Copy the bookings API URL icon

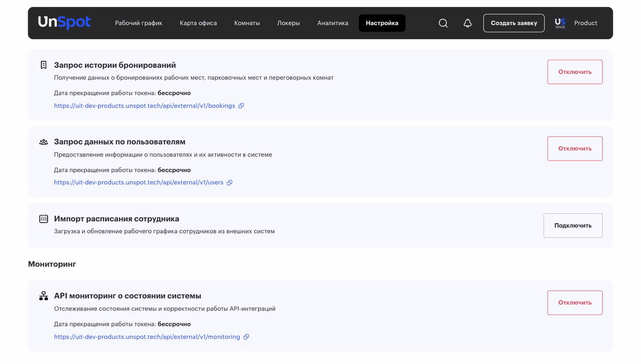(x=241, y=106)
